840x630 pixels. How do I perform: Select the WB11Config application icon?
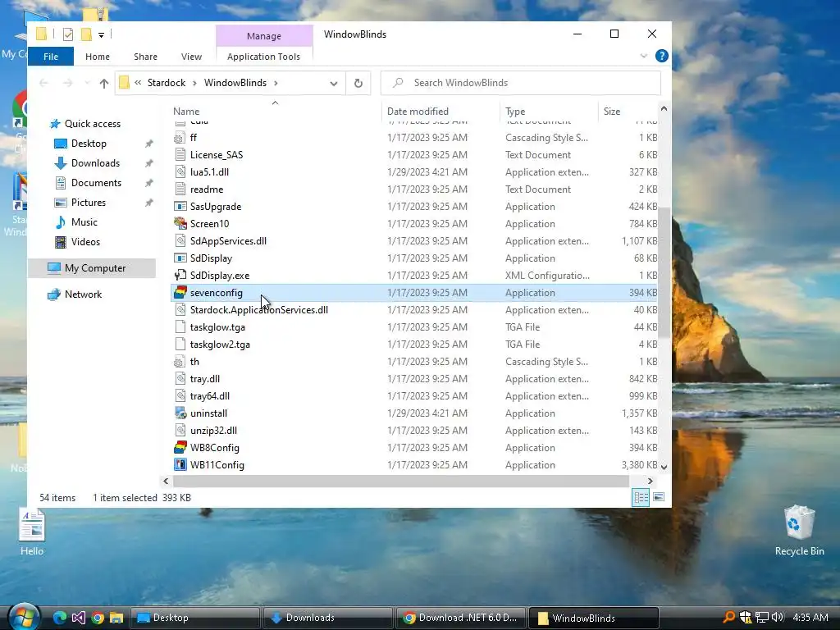coord(180,464)
